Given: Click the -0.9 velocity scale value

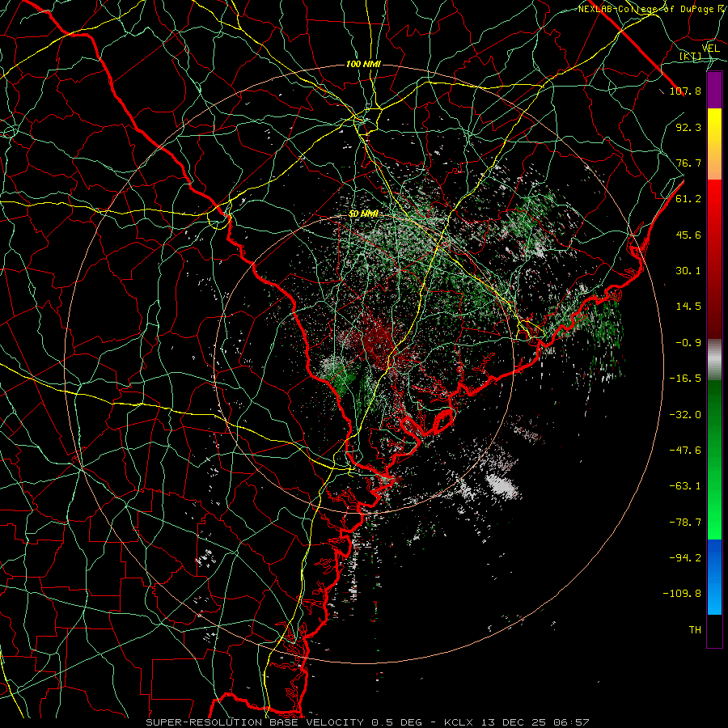Looking at the screenshot, I should click(x=688, y=343).
